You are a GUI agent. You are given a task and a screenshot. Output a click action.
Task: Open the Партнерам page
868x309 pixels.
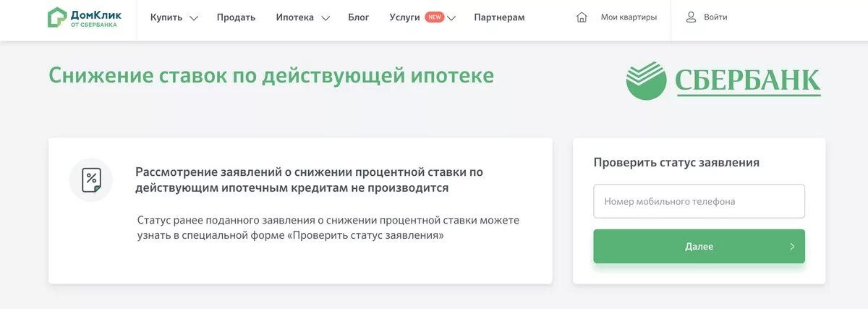[499, 17]
